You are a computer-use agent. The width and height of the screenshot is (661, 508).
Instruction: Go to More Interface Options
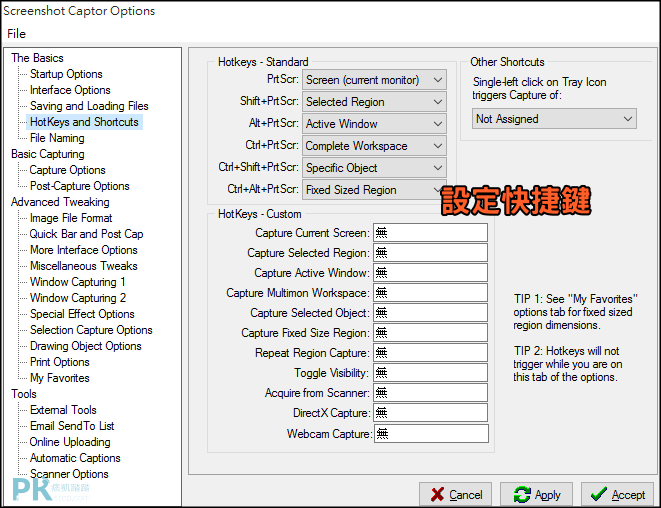pos(83,250)
